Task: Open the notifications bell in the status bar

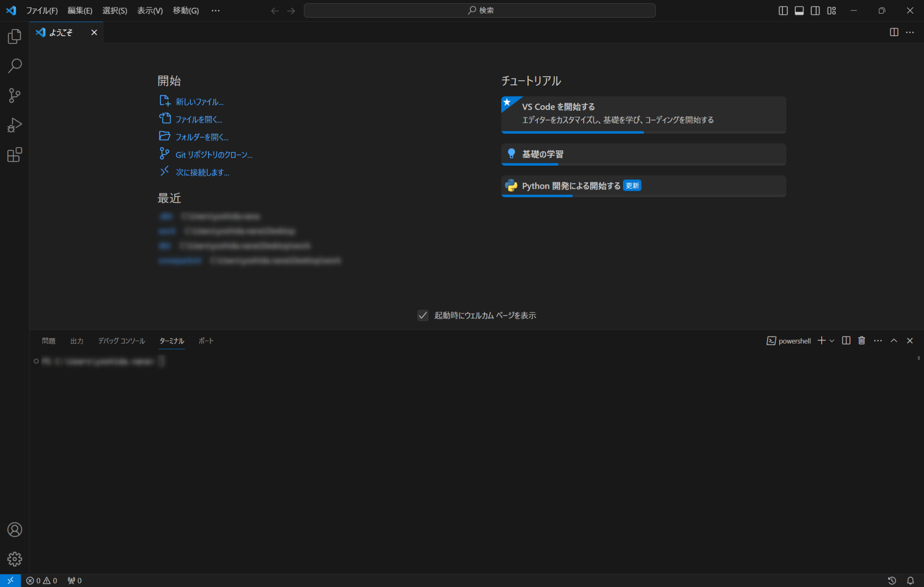Action: pyautogui.click(x=911, y=581)
